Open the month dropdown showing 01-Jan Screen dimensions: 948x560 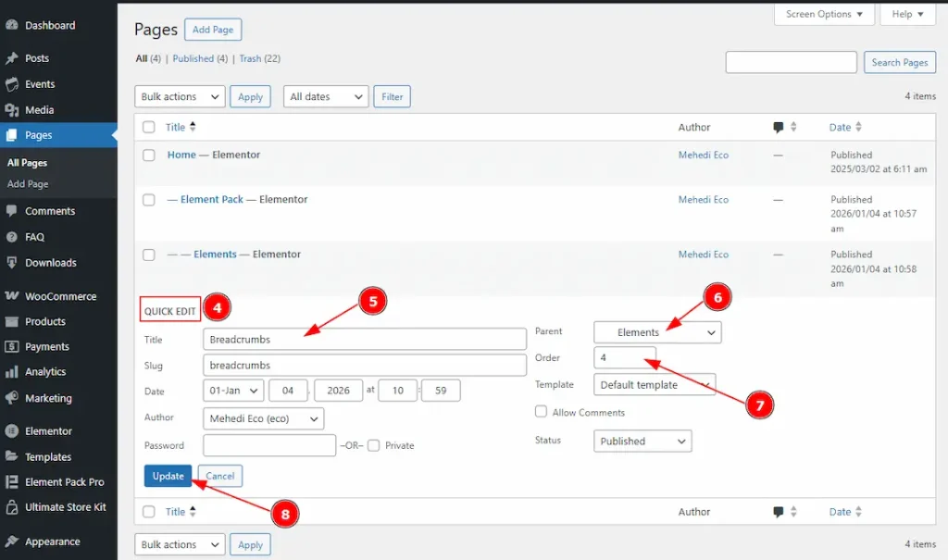click(x=233, y=391)
